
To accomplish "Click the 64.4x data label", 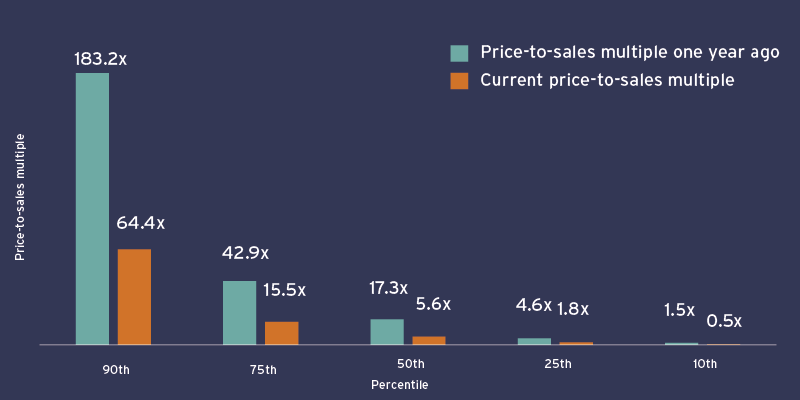I will click(x=140, y=223).
